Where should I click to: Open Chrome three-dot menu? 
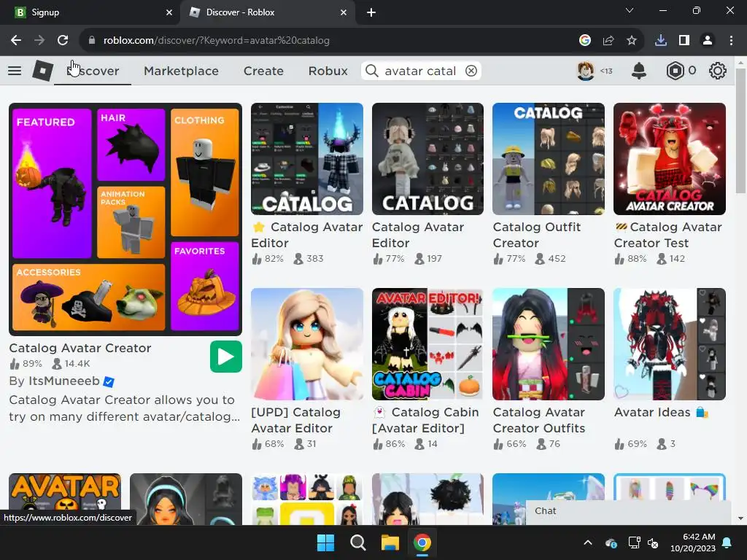coord(731,41)
